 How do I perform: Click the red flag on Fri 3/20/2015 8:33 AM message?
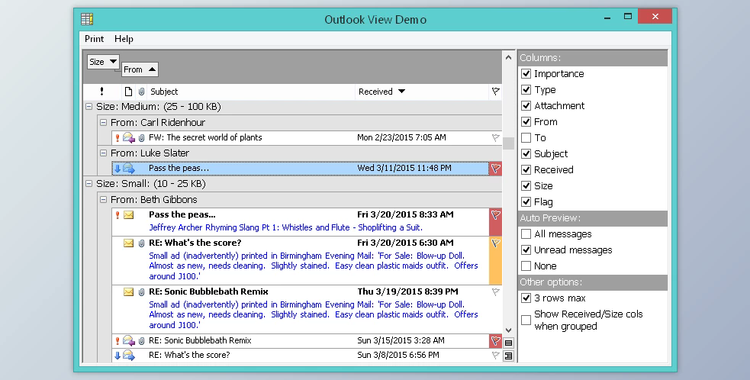pos(496,222)
